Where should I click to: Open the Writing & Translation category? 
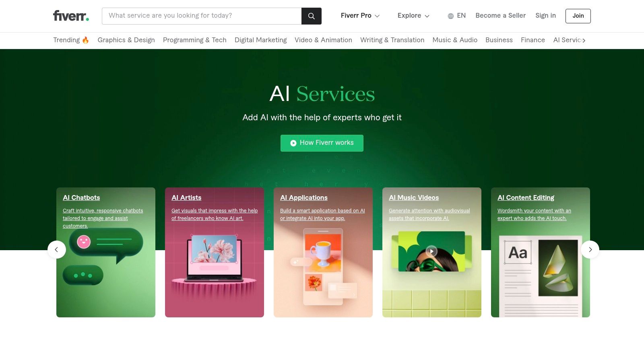pyautogui.click(x=392, y=40)
